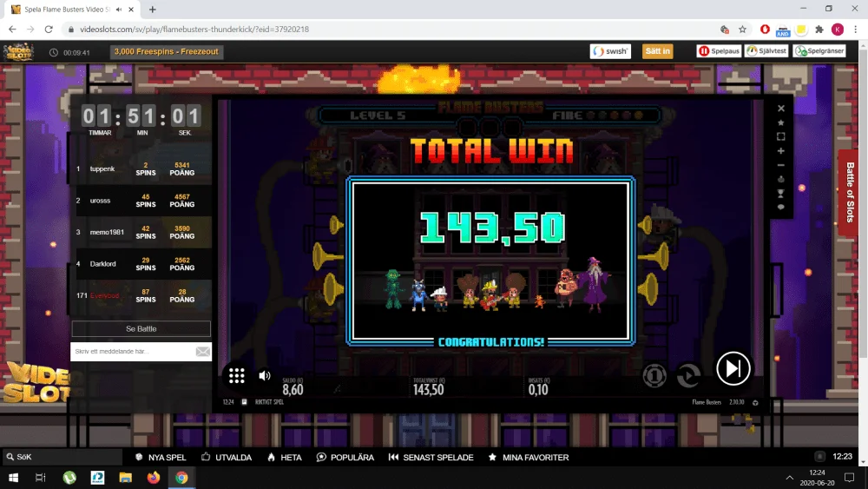The height and width of the screenshot is (489, 868).
Task: Open the Spelgränser button
Action: 819,51
